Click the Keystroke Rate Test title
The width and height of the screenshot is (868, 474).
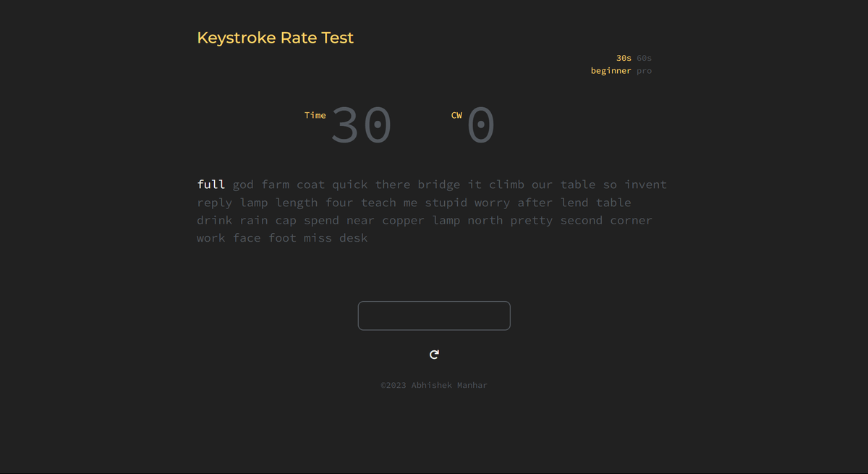point(275,38)
